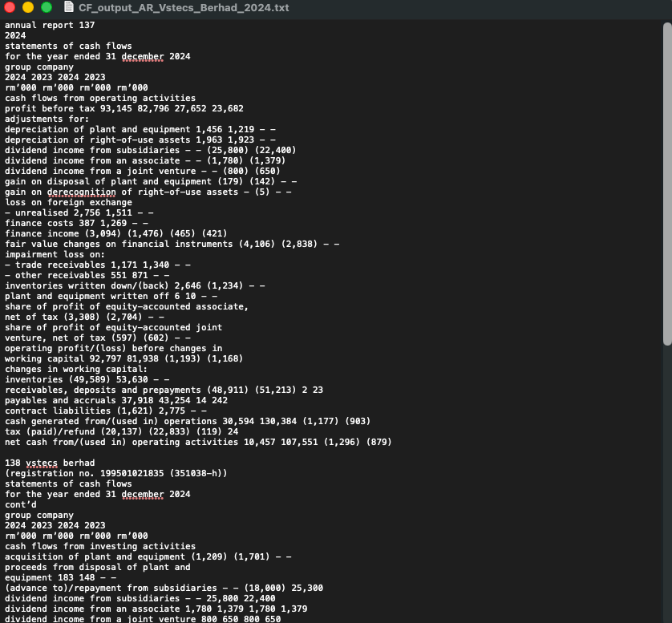Click the 'venture, net of tax (597) (602)' line
Viewport: 672px width, 623px height.
pos(98,338)
